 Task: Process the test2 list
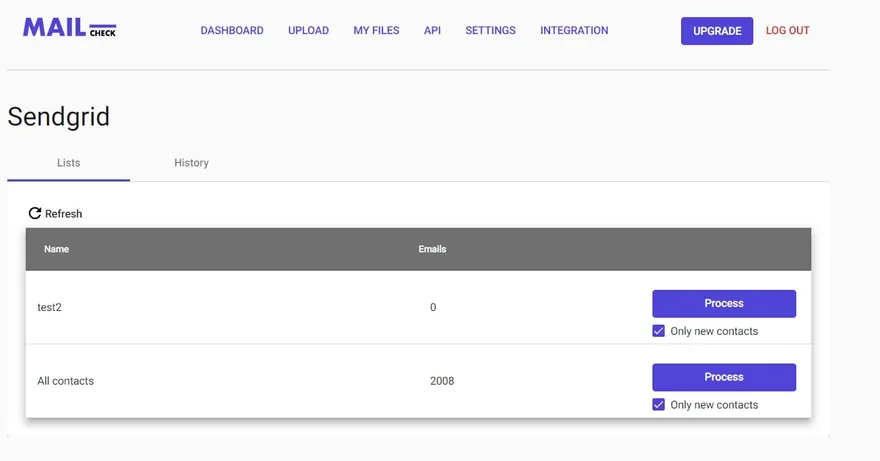(x=724, y=303)
